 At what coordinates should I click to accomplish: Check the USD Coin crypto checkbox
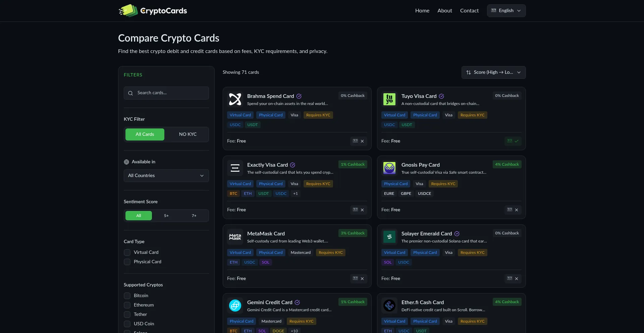[x=127, y=324]
